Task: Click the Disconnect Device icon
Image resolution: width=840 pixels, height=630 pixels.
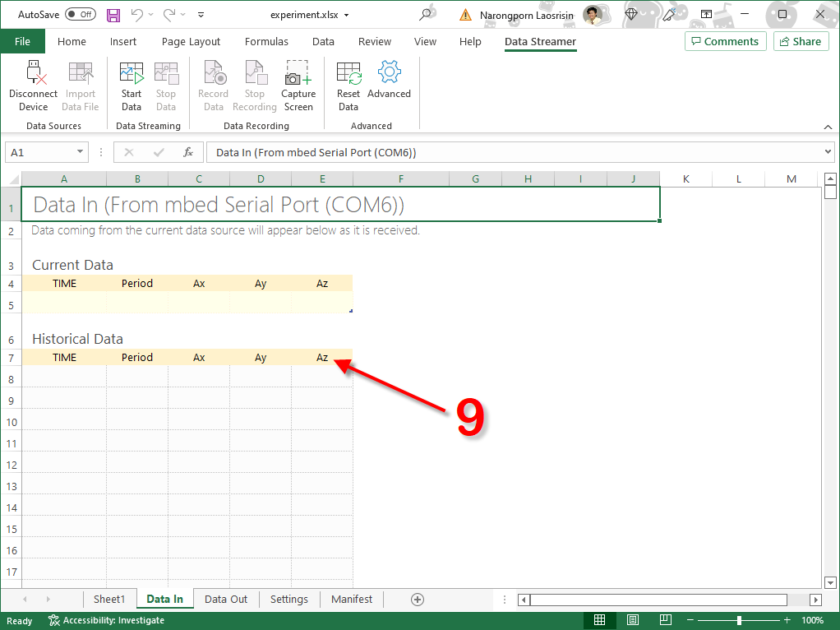Action: 35,72
